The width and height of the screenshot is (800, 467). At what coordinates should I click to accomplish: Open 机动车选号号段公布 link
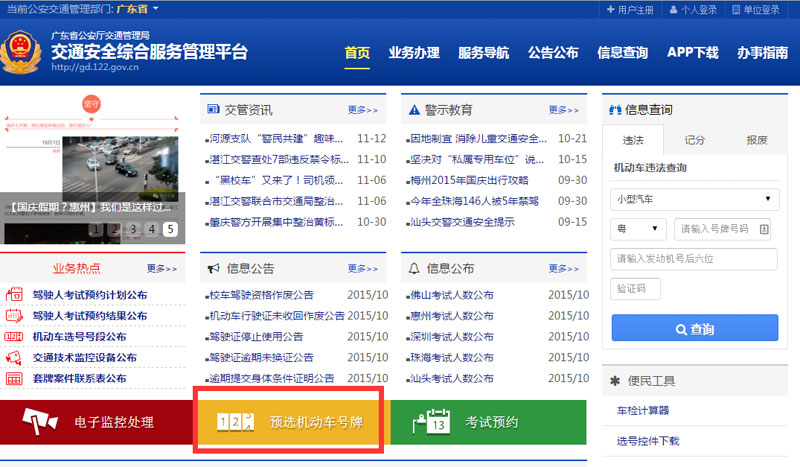click(80, 337)
